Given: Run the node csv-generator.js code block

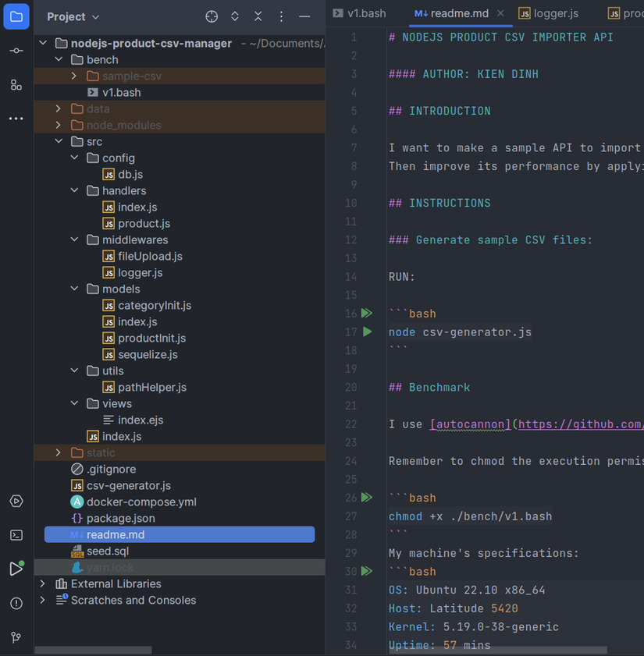Looking at the screenshot, I should (367, 331).
